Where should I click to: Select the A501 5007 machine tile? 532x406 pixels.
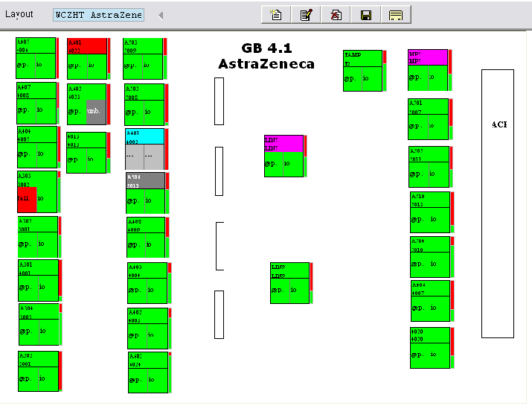point(428,119)
